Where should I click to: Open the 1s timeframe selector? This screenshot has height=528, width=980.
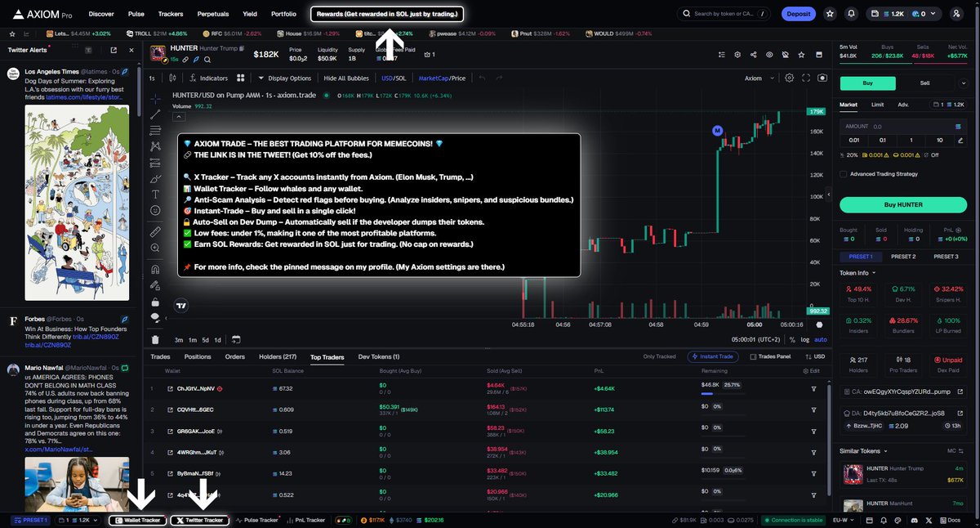tap(153, 78)
